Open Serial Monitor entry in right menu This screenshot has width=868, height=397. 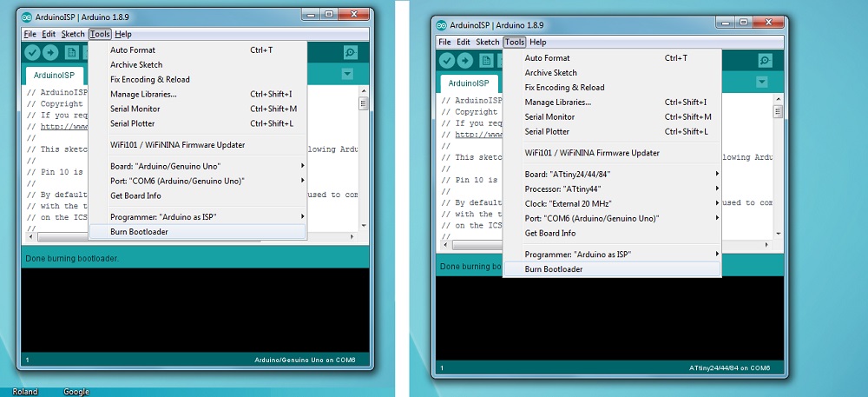[x=612, y=116]
